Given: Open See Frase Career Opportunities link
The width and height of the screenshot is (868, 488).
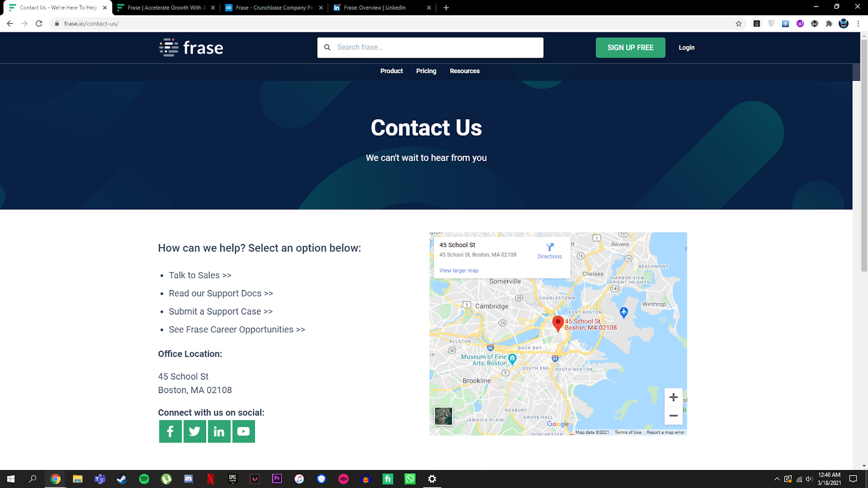Looking at the screenshot, I should tap(237, 330).
